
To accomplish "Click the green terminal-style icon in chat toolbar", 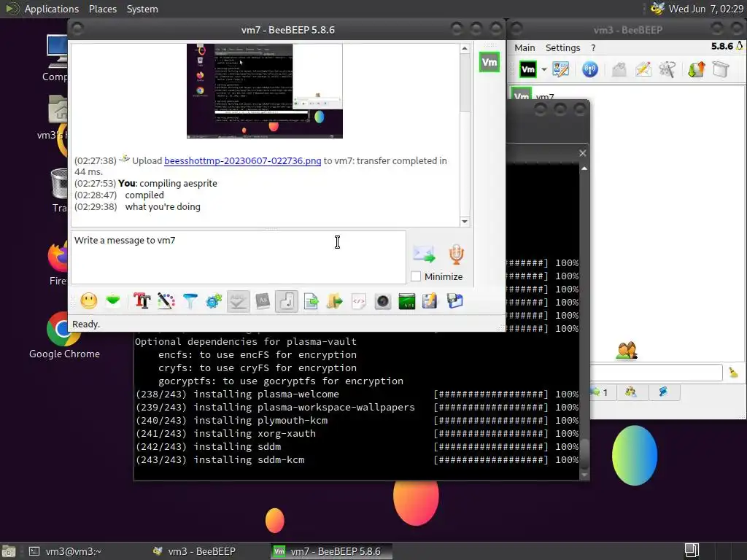I will click(x=406, y=301).
